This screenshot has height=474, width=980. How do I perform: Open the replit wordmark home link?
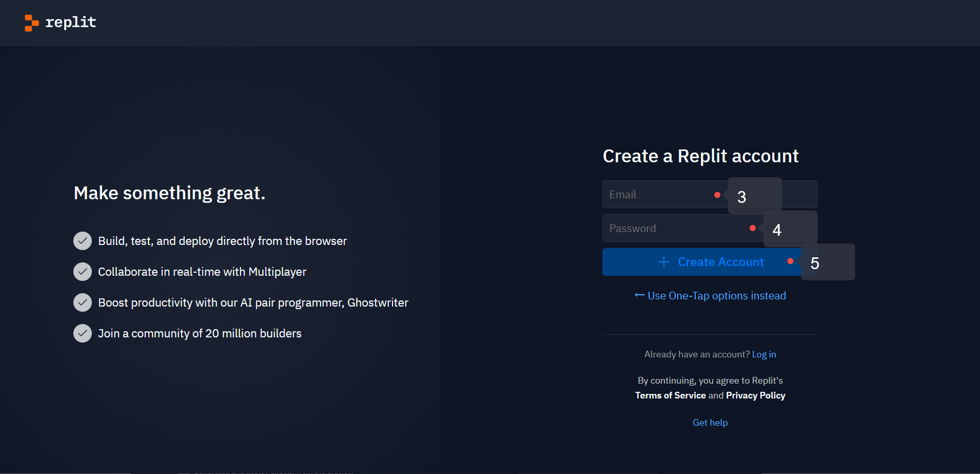pos(71,22)
